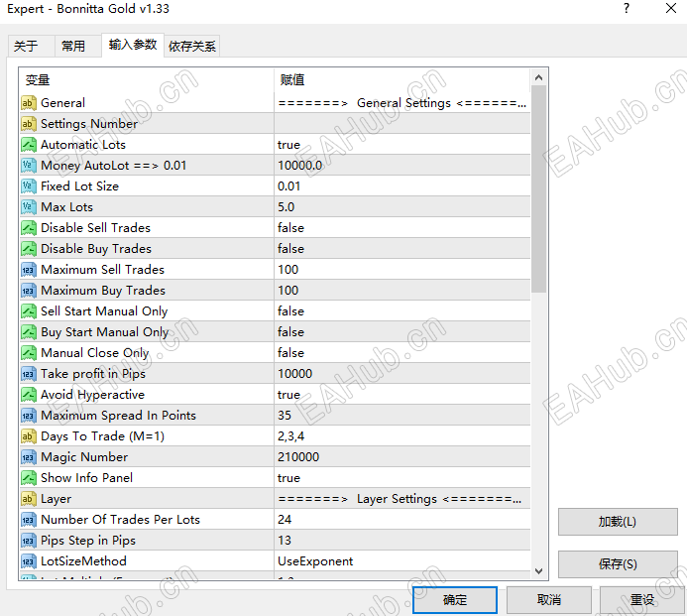
Task: Select the Disable Sell Trades value false
Action: tap(290, 228)
